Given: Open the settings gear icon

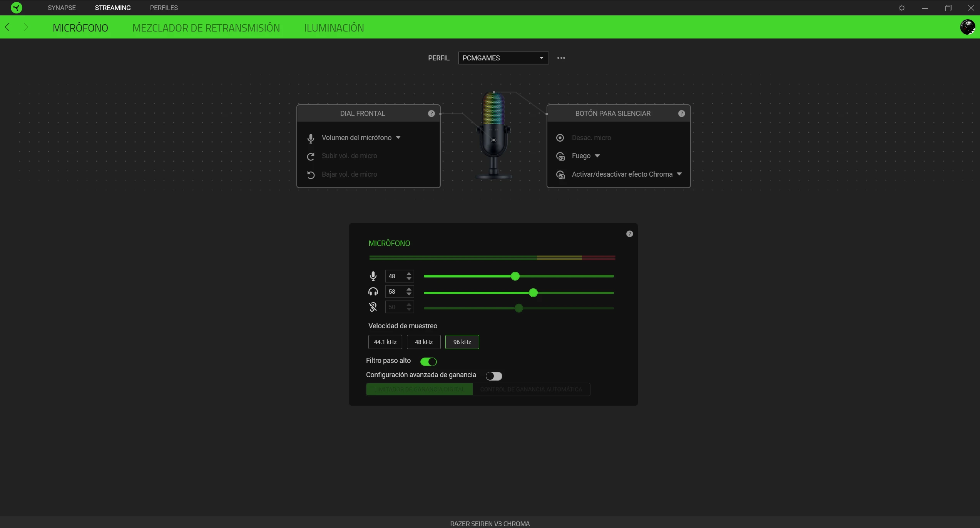Looking at the screenshot, I should coord(901,8).
